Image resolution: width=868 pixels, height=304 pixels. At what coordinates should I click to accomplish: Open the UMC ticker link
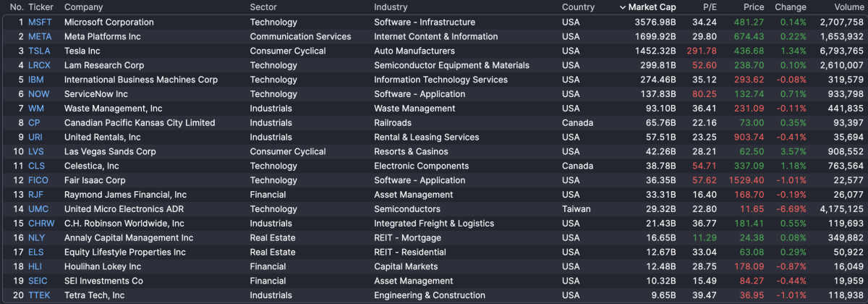coord(38,209)
